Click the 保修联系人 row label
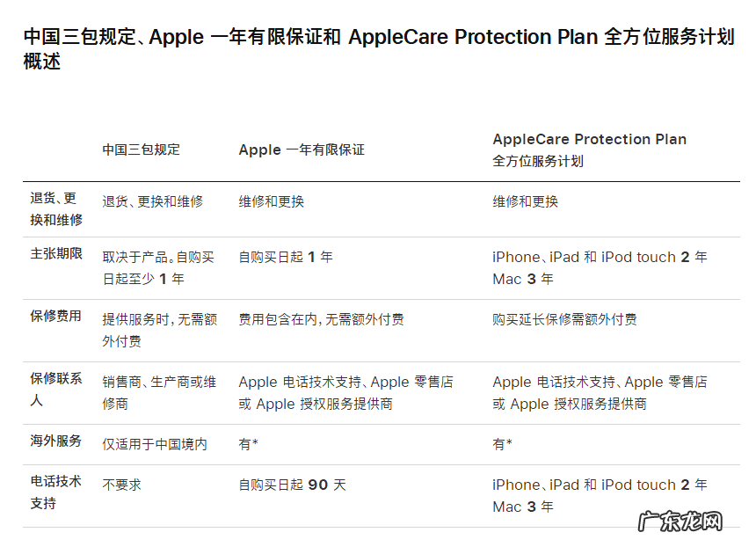756x547 pixels. coord(56,389)
